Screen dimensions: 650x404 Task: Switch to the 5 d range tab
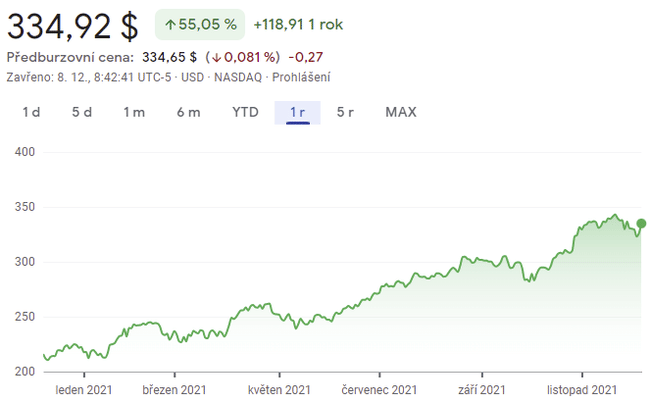coord(82,112)
